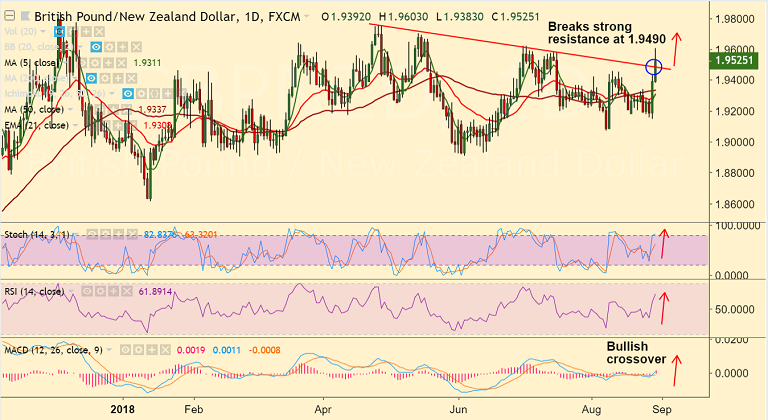Click the plus icon on the RSI row

114,292
